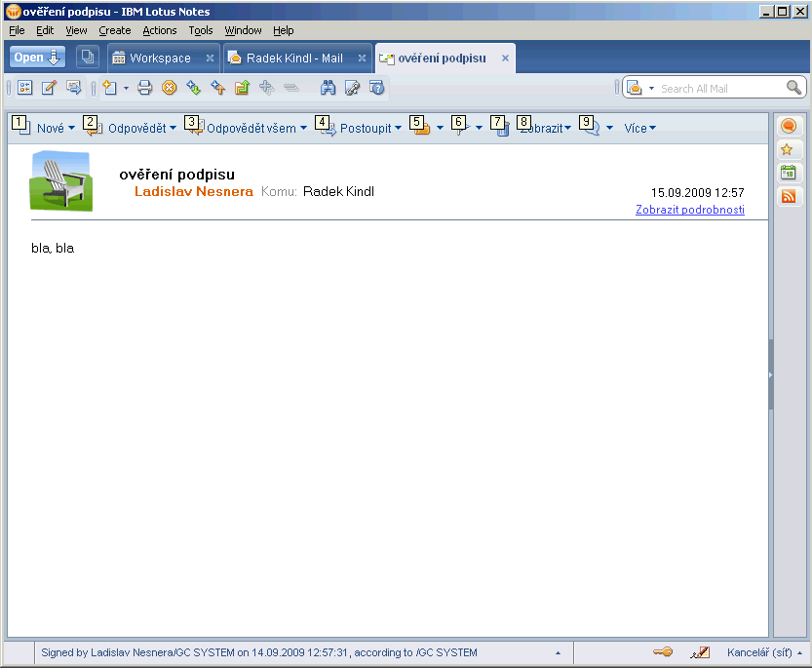The image size is (812, 668).
Task: Click the Zobrazit podrobnosti link
Action: pos(689,210)
